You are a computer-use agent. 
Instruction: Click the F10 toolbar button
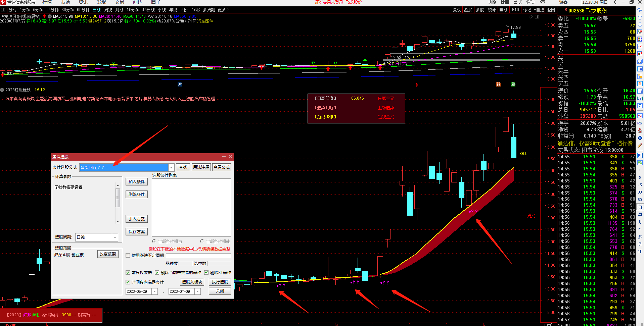515,10
